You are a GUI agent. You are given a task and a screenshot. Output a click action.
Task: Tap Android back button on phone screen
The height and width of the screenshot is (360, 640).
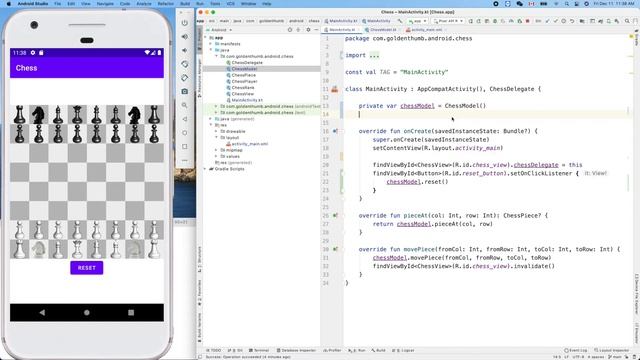[42, 313]
